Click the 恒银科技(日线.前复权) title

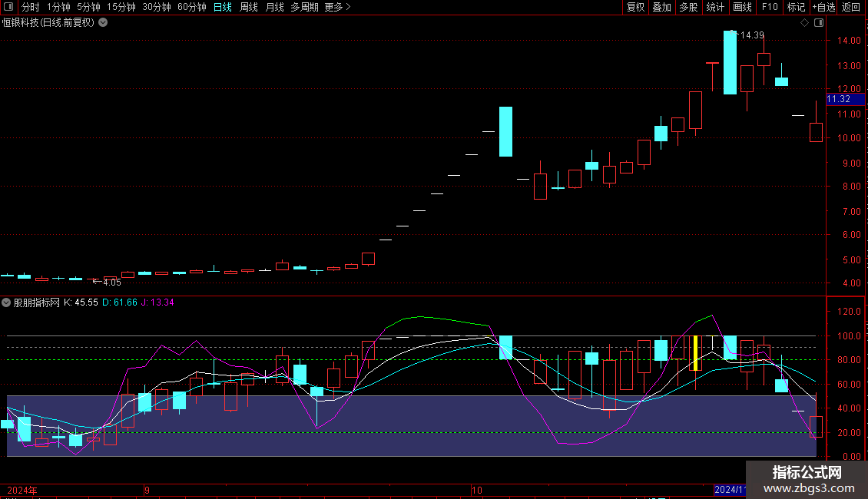click(x=48, y=23)
